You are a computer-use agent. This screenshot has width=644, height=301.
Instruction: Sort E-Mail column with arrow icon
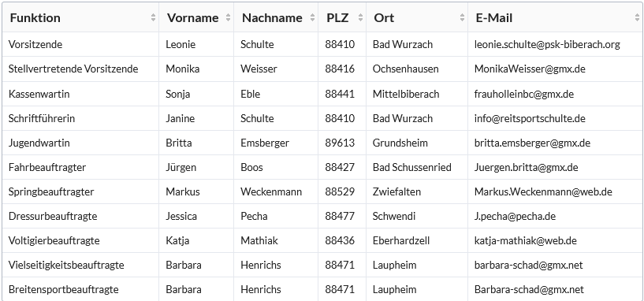637,17
